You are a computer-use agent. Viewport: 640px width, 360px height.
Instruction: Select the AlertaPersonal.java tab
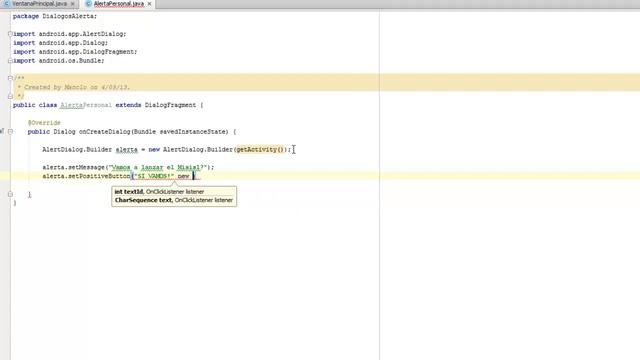pyautogui.click(x=119, y=4)
